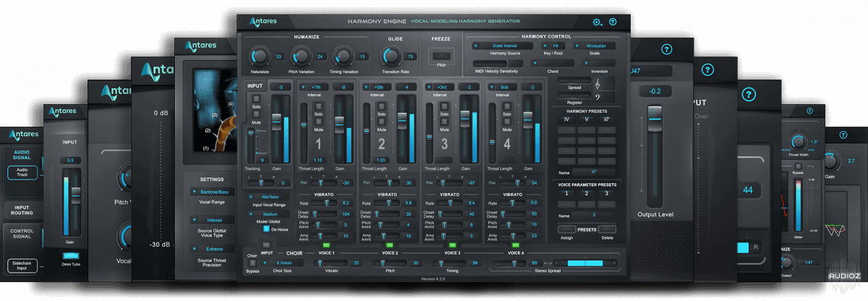Toggle the Choir Bypass button
868x301 pixels.
click(x=251, y=262)
